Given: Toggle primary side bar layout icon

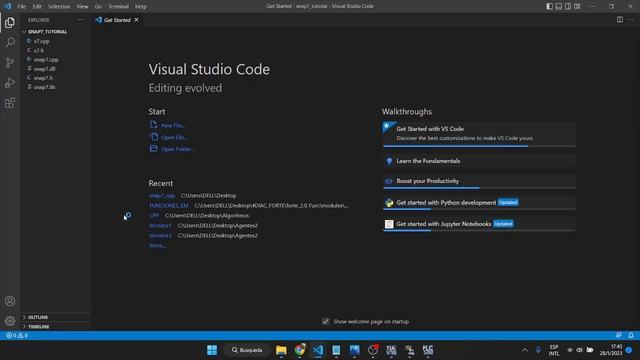Looking at the screenshot, I should click(x=549, y=6).
